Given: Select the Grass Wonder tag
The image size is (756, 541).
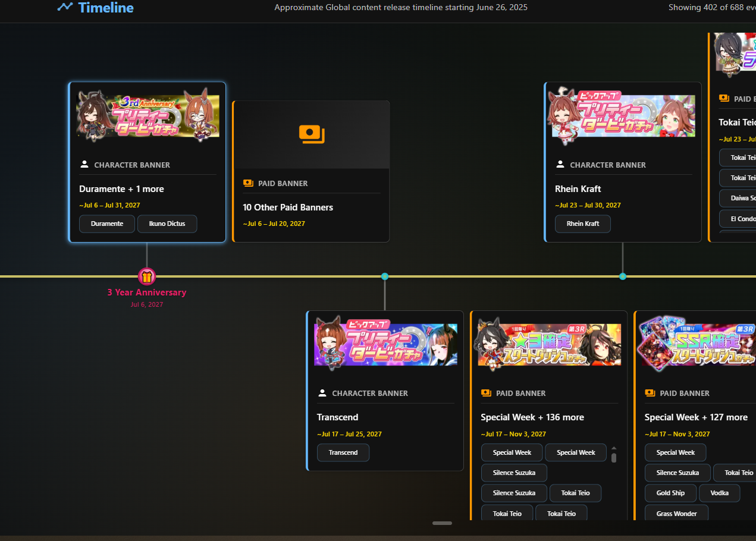Looking at the screenshot, I should 676,513.
